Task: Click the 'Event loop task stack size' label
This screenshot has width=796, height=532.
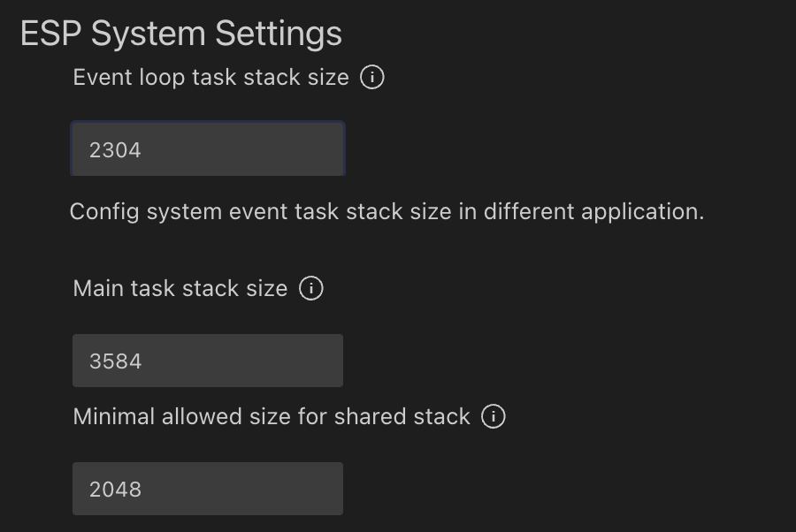Action: click(x=211, y=78)
